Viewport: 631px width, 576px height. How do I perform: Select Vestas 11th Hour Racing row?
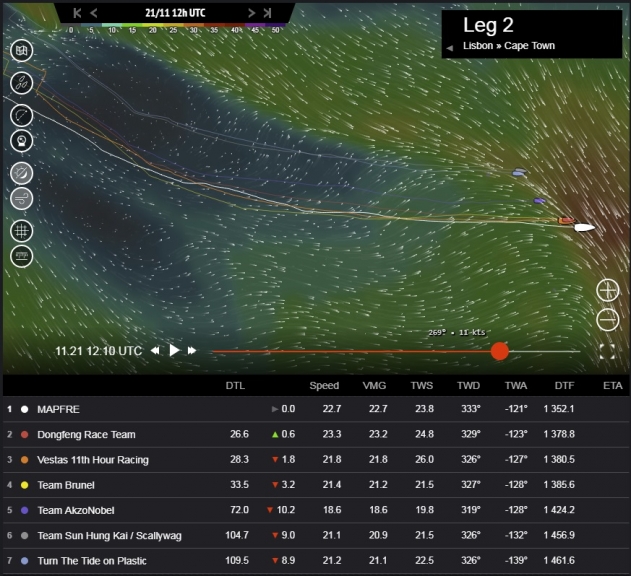(x=316, y=460)
